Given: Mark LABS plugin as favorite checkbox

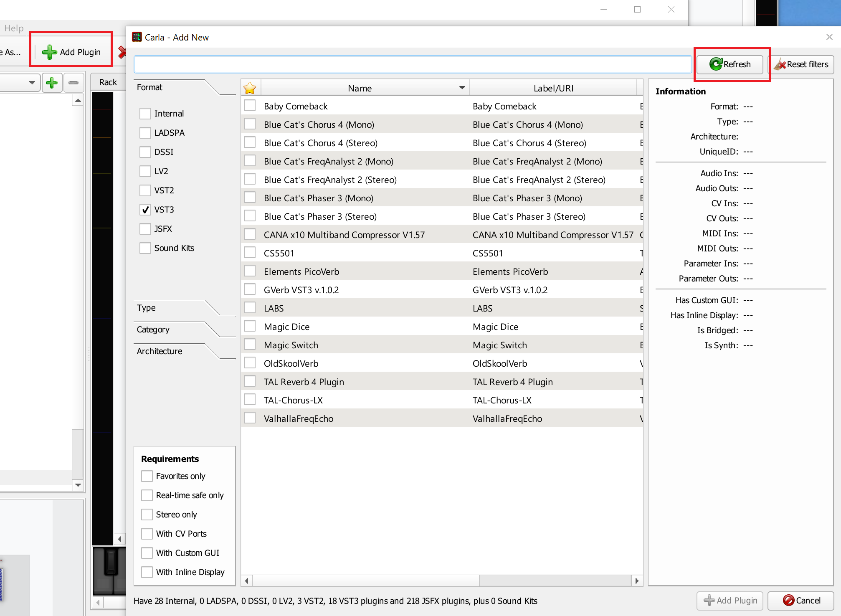Looking at the screenshot, I should coord(250,308).
